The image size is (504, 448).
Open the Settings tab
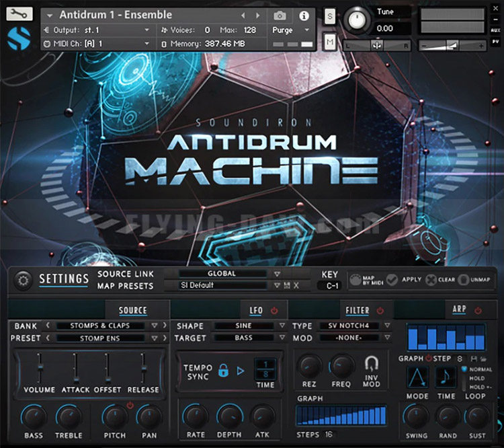click(64, 279)
